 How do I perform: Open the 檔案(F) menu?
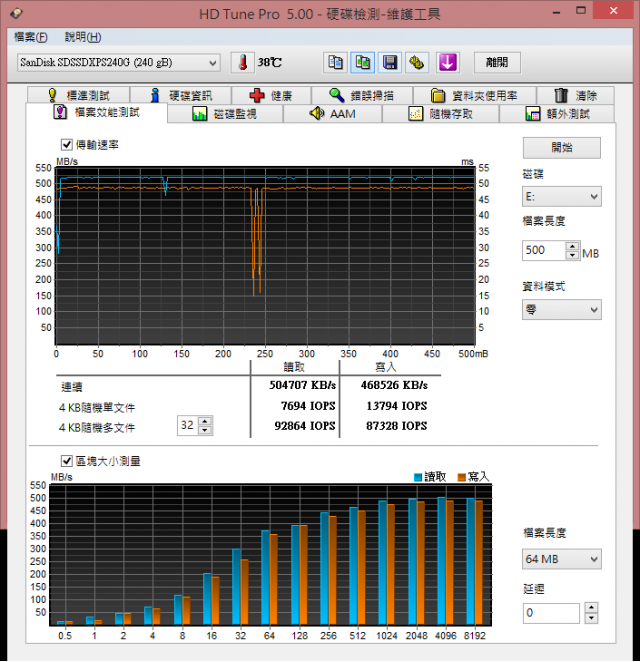pos(30,37)
